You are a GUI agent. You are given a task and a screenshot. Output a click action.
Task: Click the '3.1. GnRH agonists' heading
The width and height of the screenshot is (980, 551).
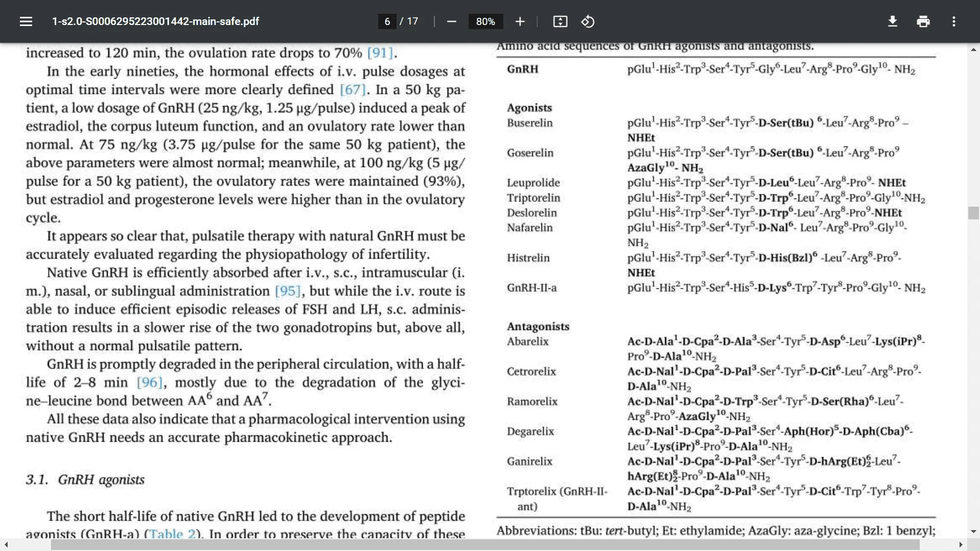point(85,480)
